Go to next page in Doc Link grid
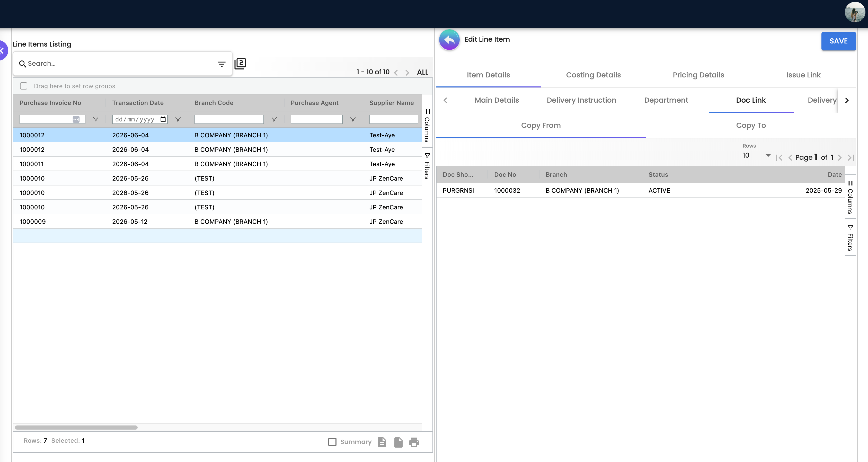868x462 pixels. [x=839, y=158]
